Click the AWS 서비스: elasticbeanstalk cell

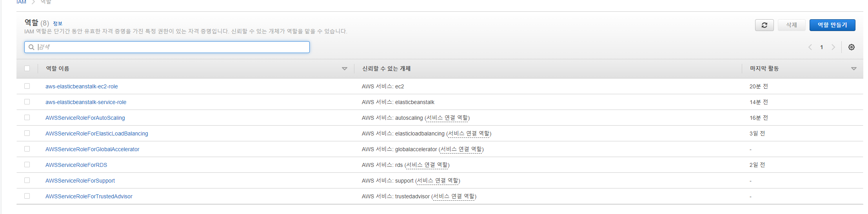(x=398, y=102)
